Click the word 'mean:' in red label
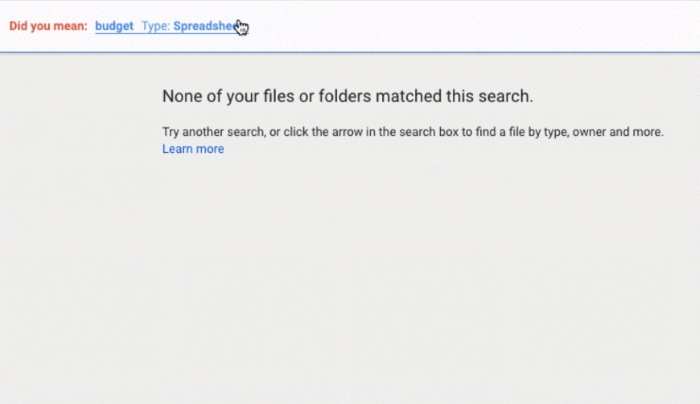This screenshot has width=700, height=404. [71, 26]
